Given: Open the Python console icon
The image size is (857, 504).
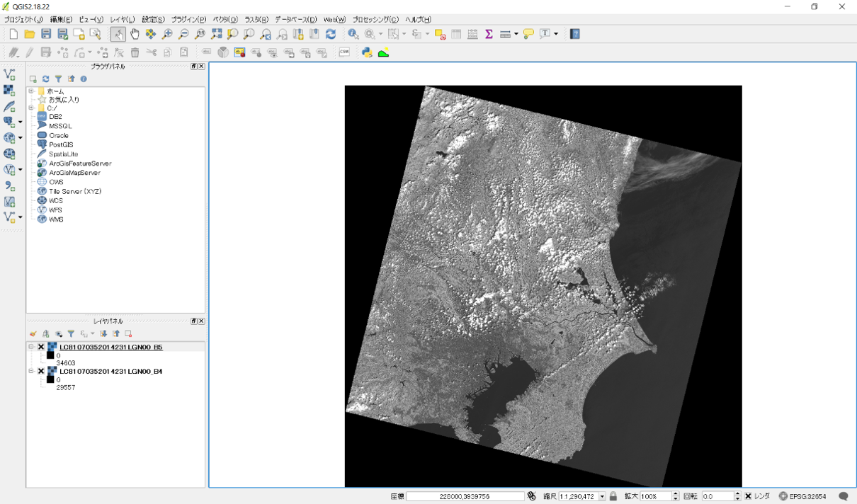Looking at the screenshot, I should click(x=367, y=52).
